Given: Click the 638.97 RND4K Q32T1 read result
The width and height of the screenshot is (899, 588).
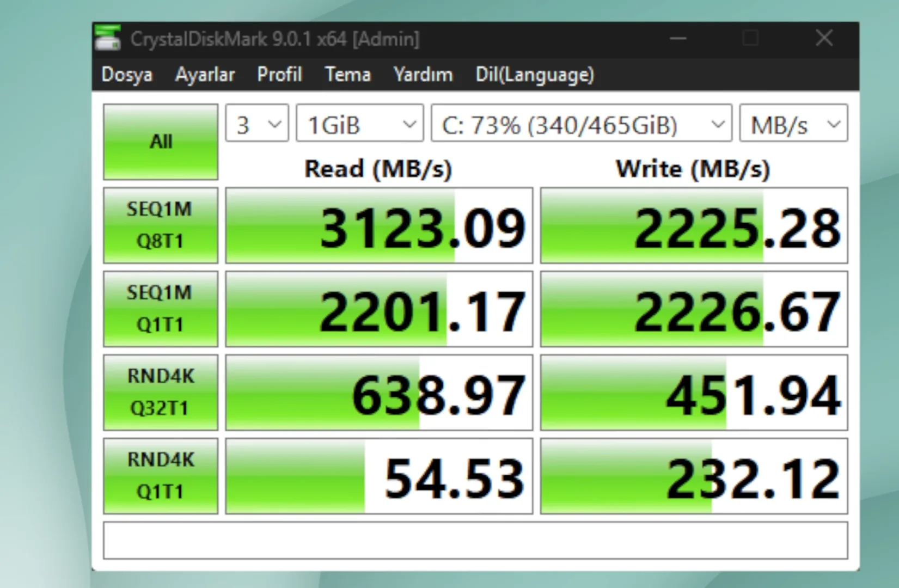Looking at the screenshot, I should coord(379,393).
